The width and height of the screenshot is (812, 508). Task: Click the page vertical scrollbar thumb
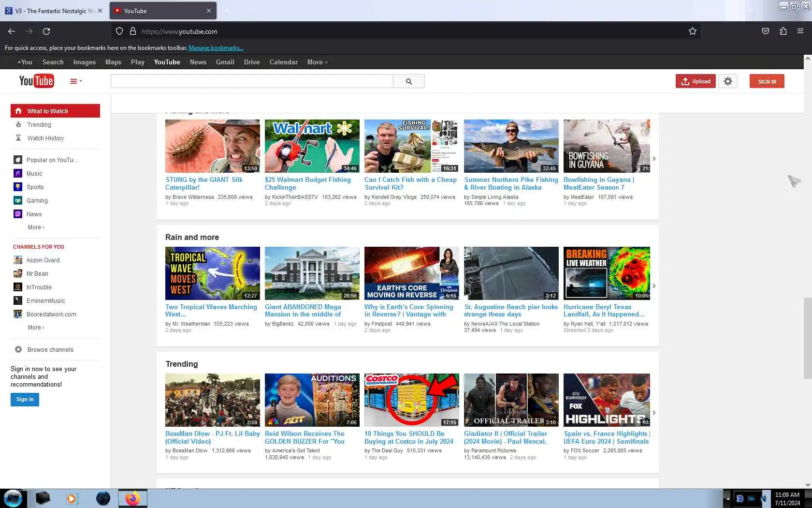[x=807, y=338]
